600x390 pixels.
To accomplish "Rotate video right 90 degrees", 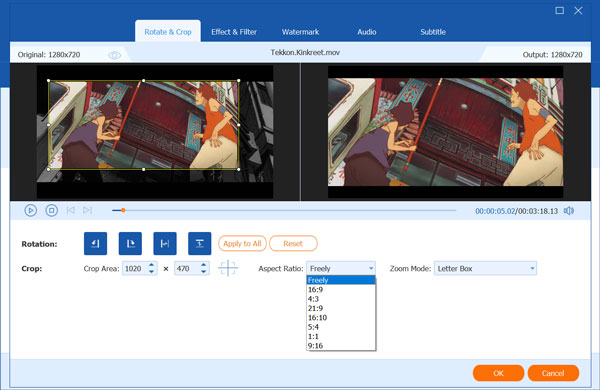I will (x=130, y=243).
